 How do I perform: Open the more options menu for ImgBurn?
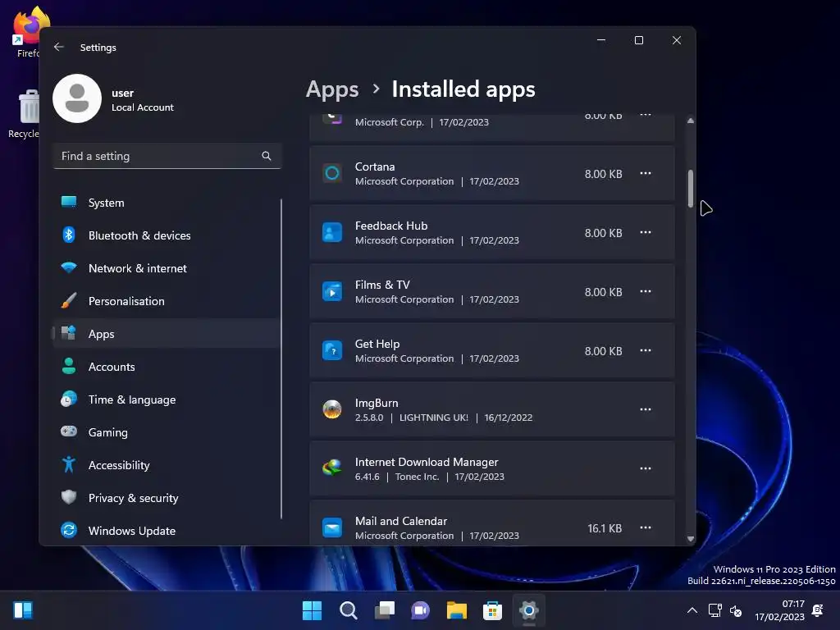[x=646, y=409]
